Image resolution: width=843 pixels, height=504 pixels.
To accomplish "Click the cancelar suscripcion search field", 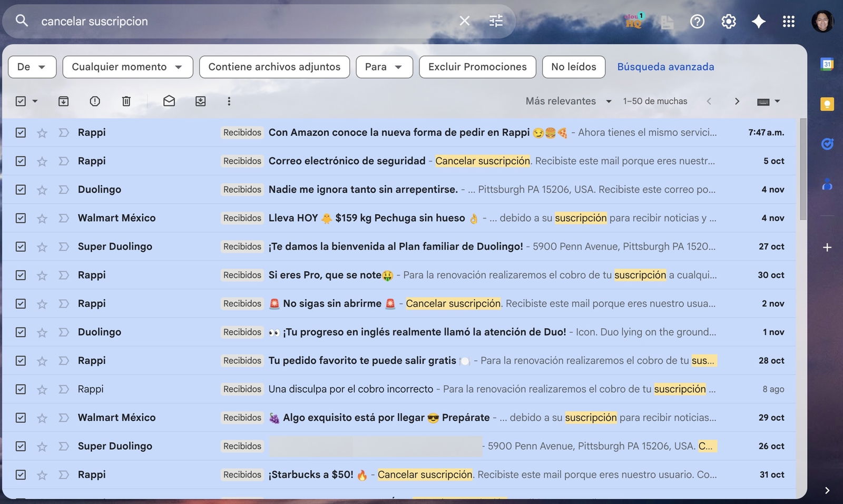I will click(211, 21).
